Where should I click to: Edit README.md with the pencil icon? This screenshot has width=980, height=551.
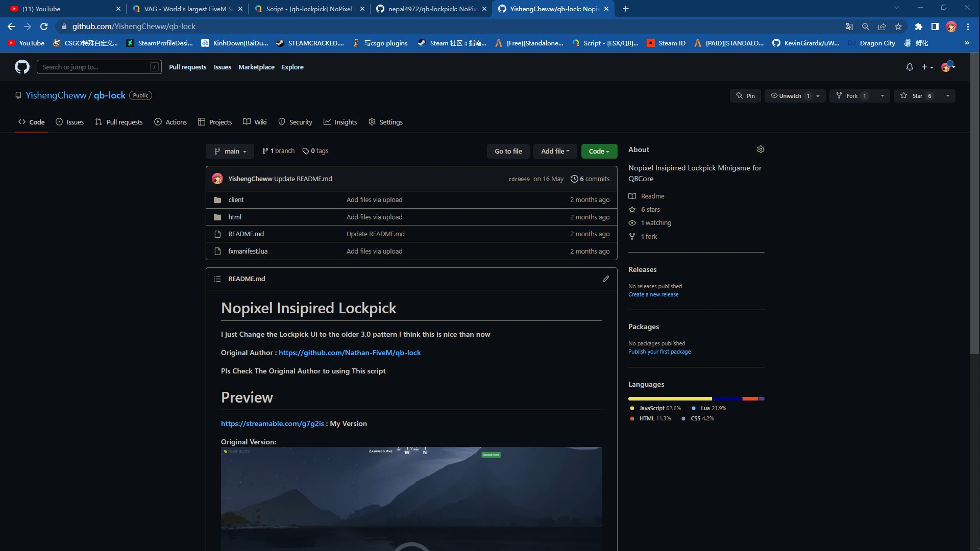[x=606, y=279]
